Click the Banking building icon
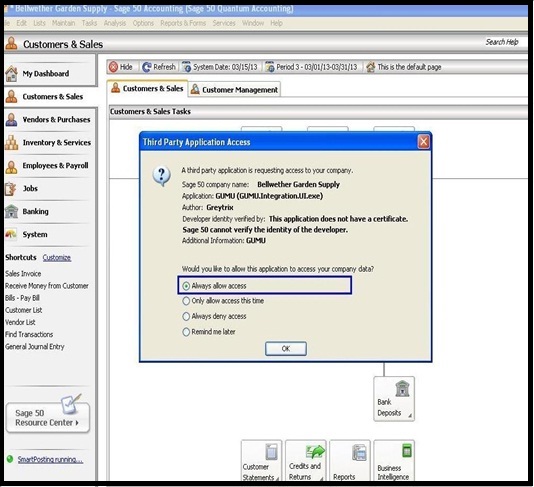Screen dimensions: 534x487 (x=11, y=211)
